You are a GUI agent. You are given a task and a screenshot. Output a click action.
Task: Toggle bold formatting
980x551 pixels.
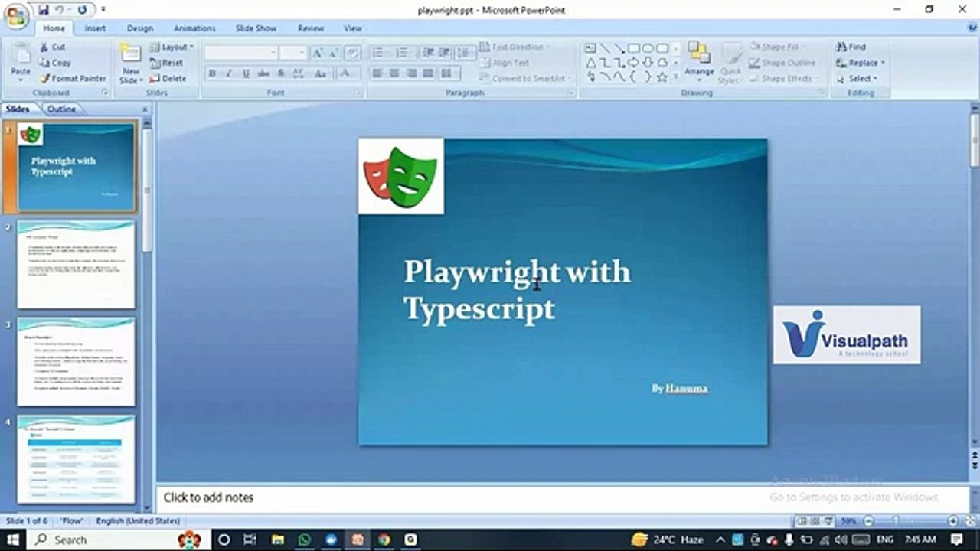coord(212,73)
